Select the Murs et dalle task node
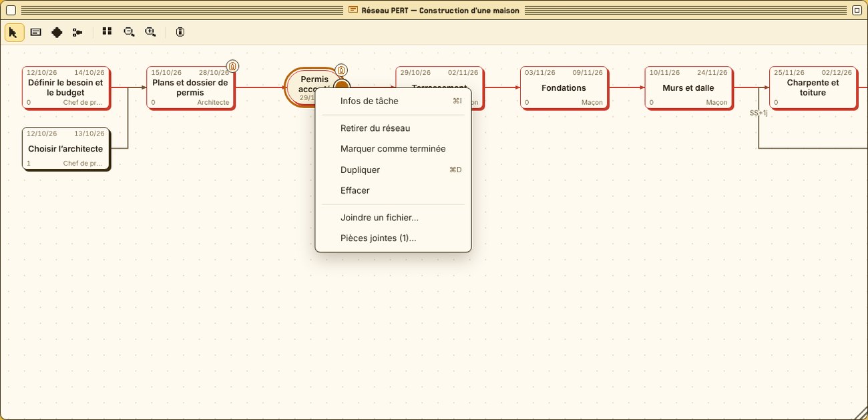This screenshot has width=868, height=420. click(688, 87)
